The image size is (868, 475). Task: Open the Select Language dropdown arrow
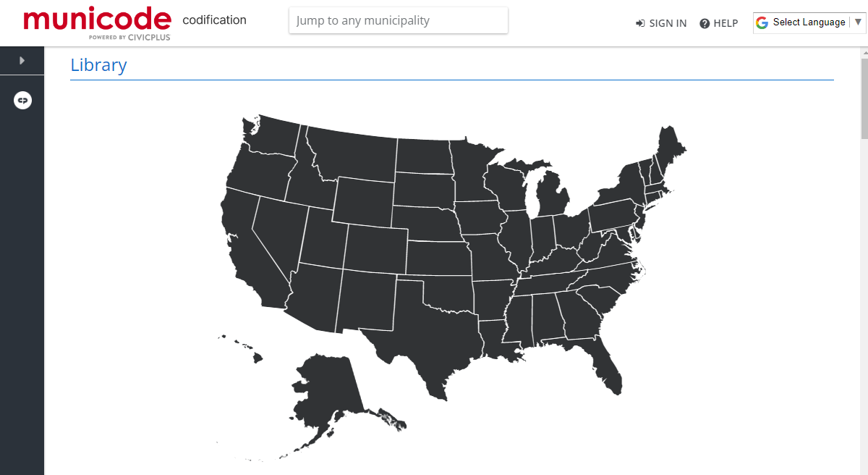(x=858, y=22)
